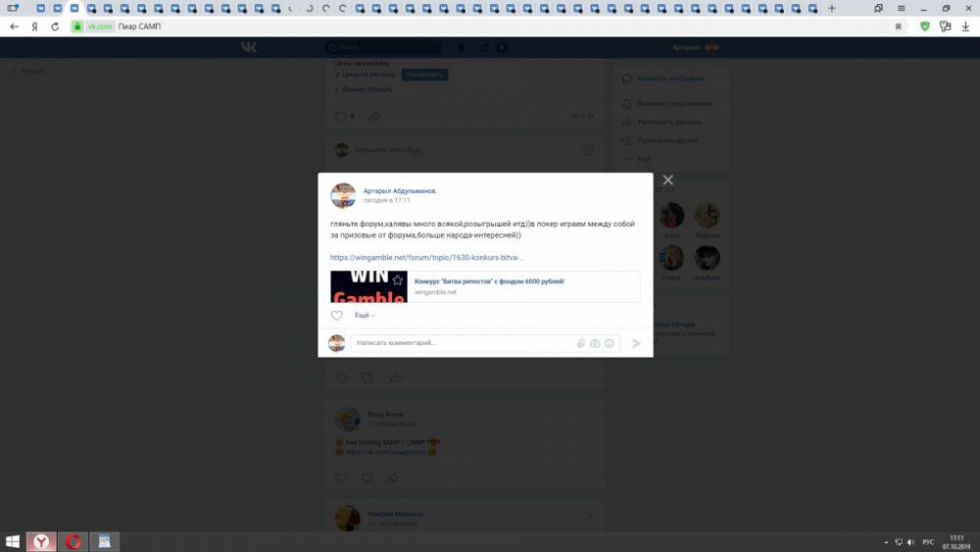This screenshot has width=980, height=552.
Task: Show hidden tray icons arrow
Action: click(x=886, y=542)
